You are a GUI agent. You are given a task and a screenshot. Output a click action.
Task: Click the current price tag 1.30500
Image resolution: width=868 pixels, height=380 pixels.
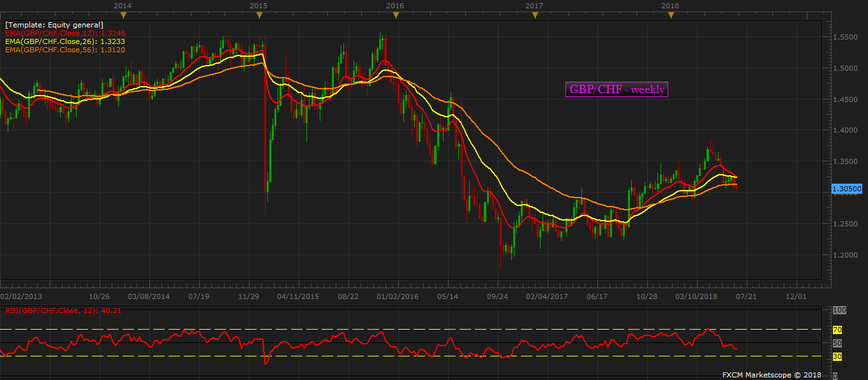(x=848, y=189)
